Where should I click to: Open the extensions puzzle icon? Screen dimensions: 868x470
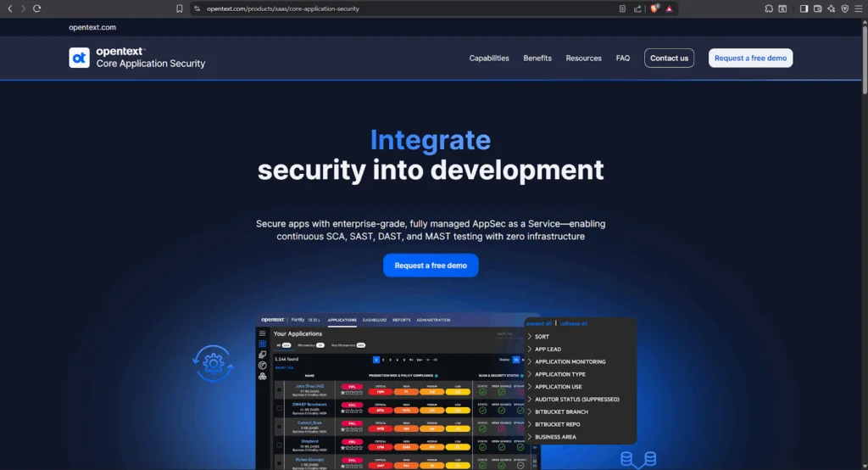pos(769,8)
